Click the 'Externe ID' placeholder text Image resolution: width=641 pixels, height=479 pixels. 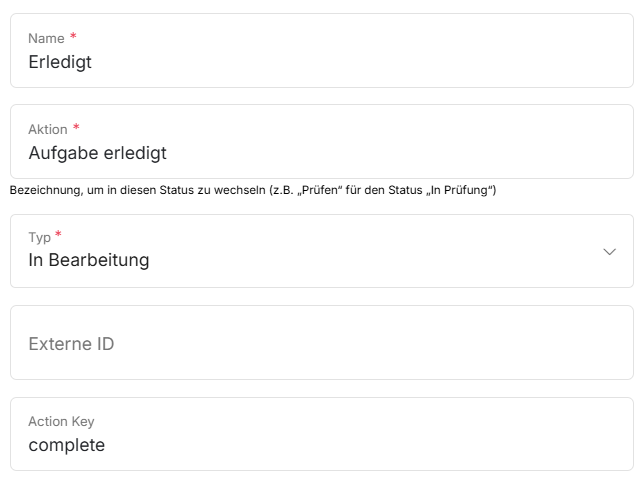(71, 344)
